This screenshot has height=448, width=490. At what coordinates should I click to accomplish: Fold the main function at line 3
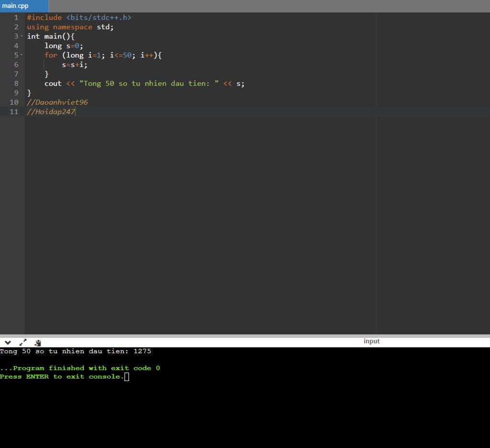coord(22,36)
